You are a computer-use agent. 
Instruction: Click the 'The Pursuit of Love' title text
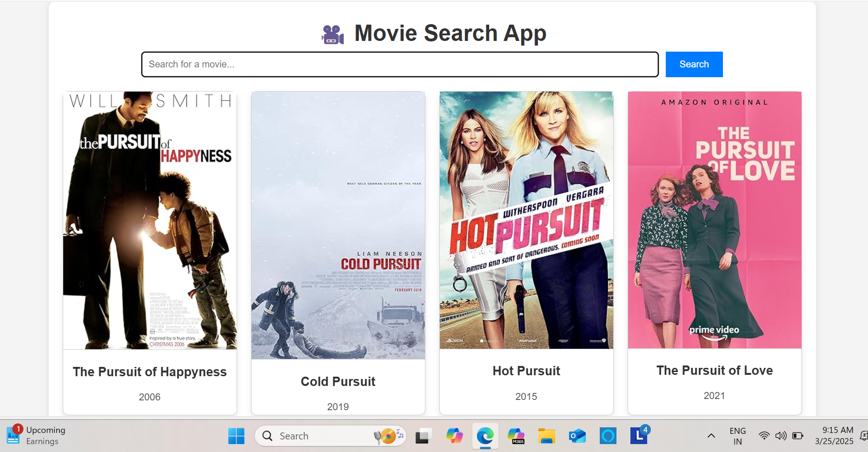[715, 371]
